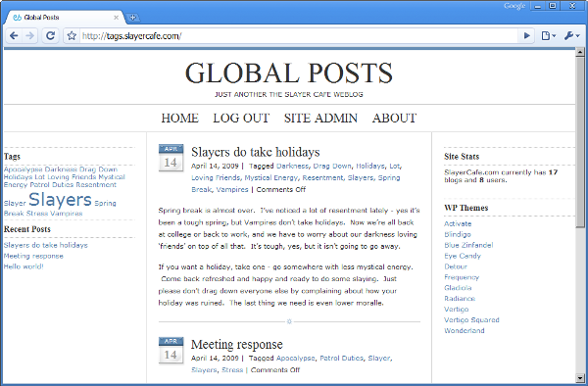Open recent post Hello world!

click(x=24, y=266)
